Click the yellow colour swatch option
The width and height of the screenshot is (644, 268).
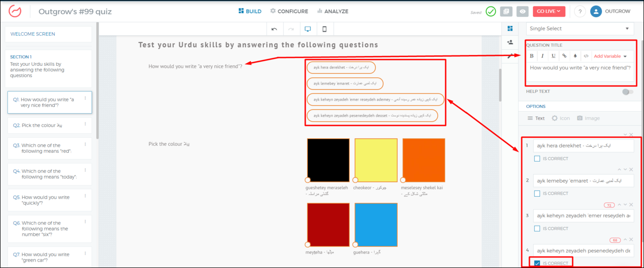click(376, 160)
